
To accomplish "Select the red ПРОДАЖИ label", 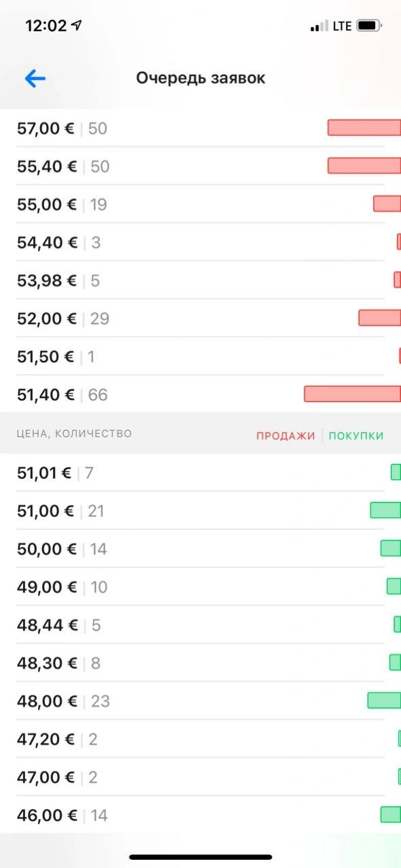I will [x=286, y=435].
